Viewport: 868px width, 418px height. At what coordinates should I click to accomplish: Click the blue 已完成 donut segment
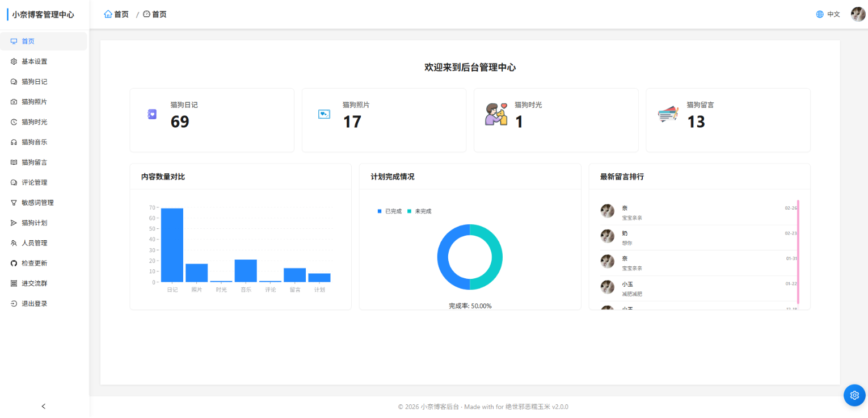pos(443,257)
